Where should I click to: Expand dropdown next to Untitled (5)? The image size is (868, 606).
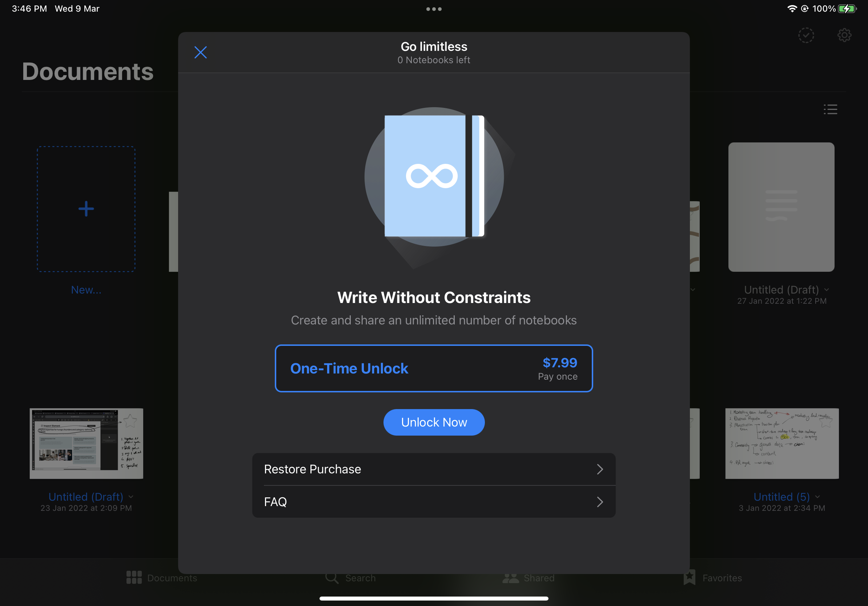point(817,497)
